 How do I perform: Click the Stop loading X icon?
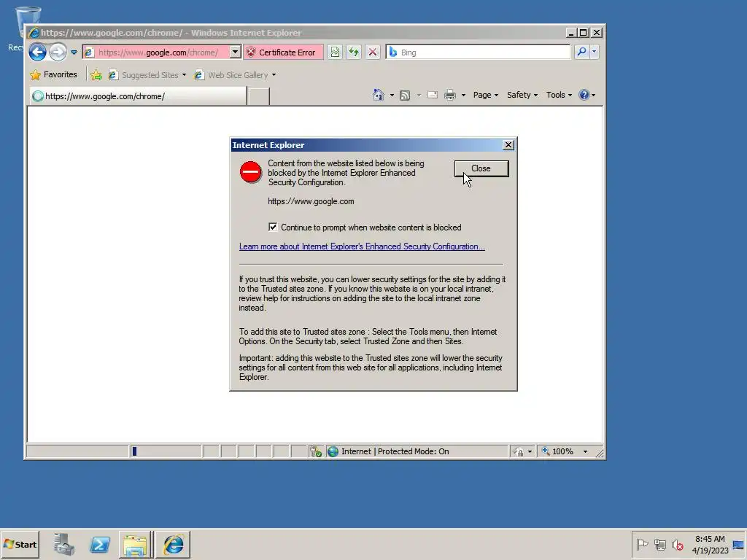[373, 52]
